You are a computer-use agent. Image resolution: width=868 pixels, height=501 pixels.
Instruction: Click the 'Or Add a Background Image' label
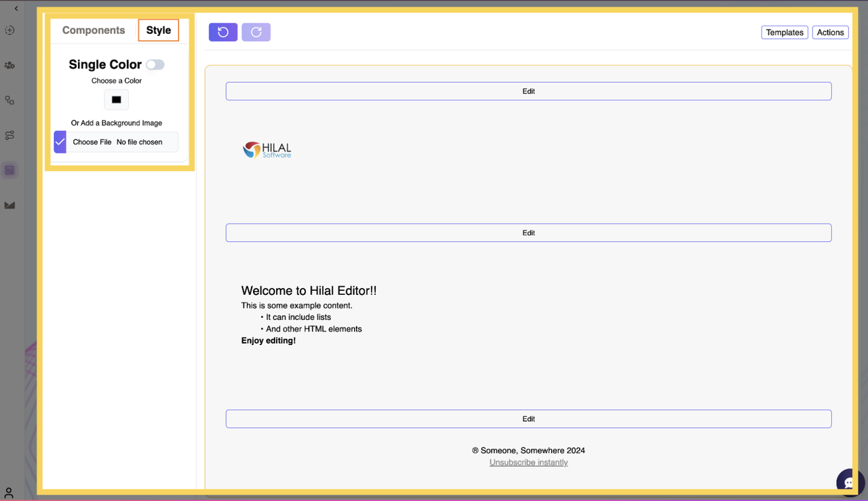click(117, 123)
